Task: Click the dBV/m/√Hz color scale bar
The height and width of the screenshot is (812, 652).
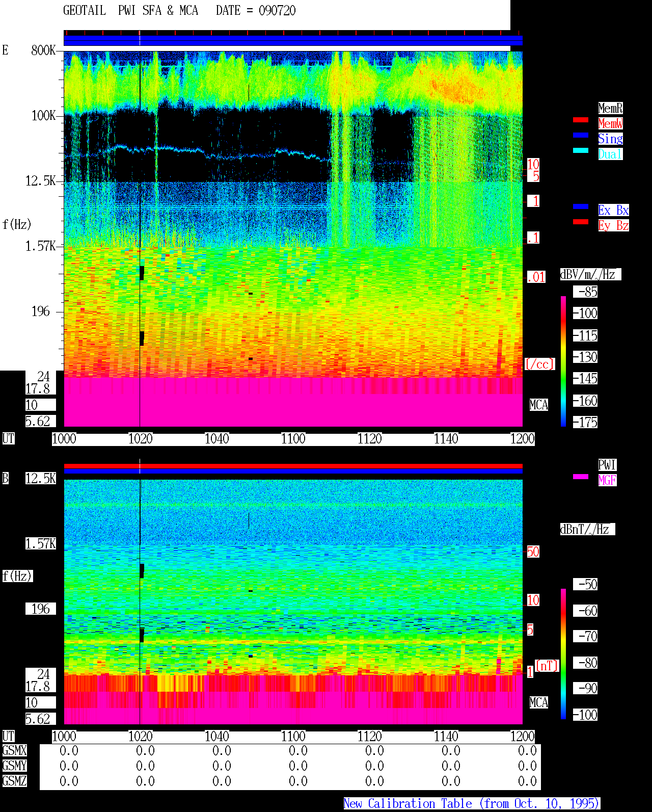Action: [563, 361]
